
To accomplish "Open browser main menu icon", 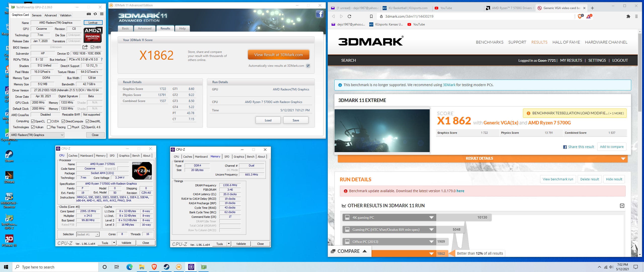I will click(636, 16).
